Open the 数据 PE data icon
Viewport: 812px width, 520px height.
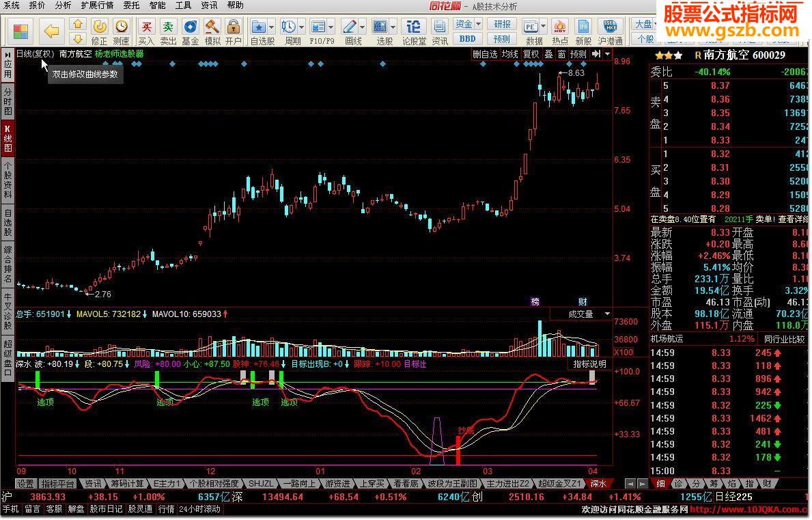tap(530, 27)
